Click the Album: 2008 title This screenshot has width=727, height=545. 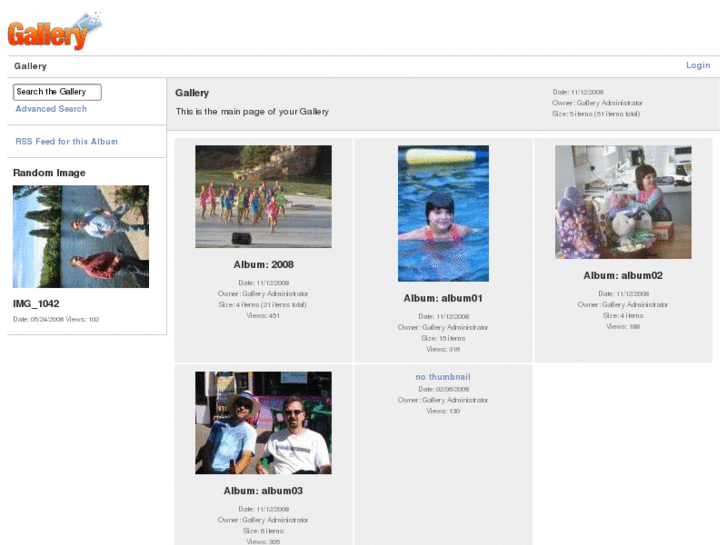point(263,264)
